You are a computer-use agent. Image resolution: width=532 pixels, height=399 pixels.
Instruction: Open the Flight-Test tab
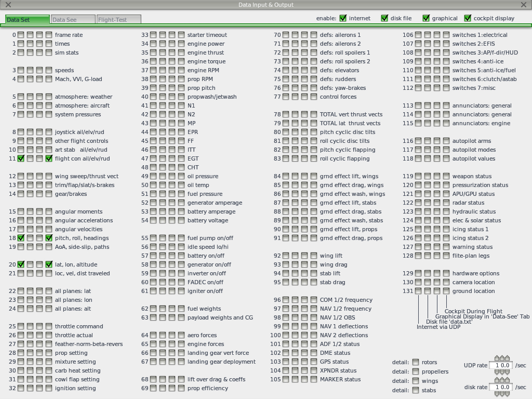point(119,20)
